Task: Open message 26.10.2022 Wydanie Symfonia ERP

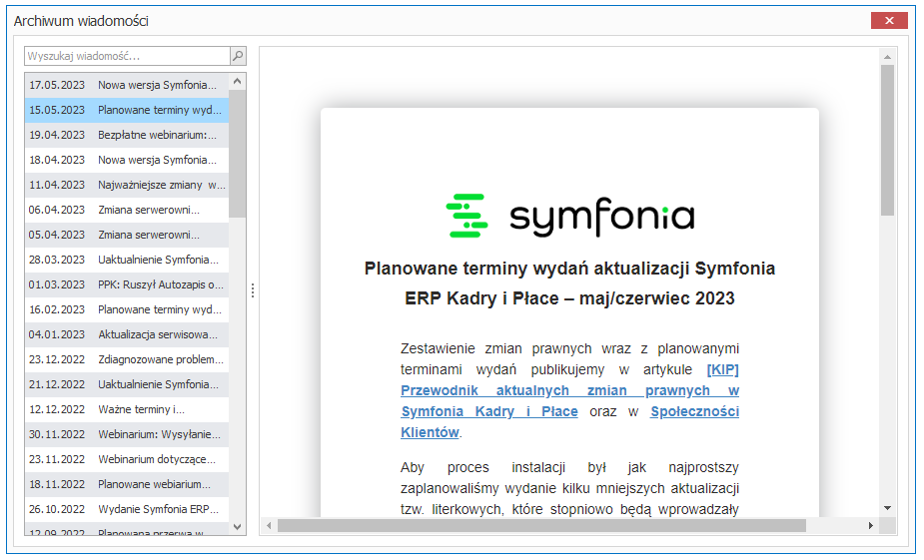Action: coord(127,509)
